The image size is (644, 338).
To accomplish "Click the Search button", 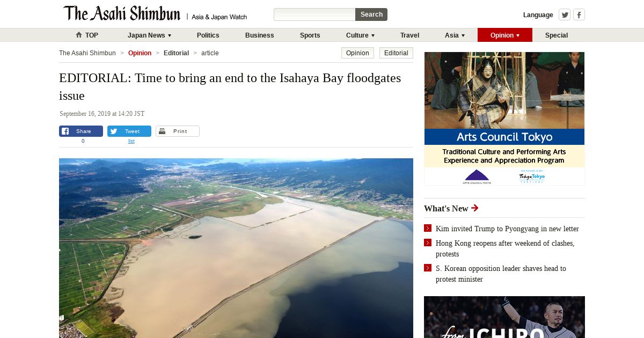I will click(x=371, y=14).
